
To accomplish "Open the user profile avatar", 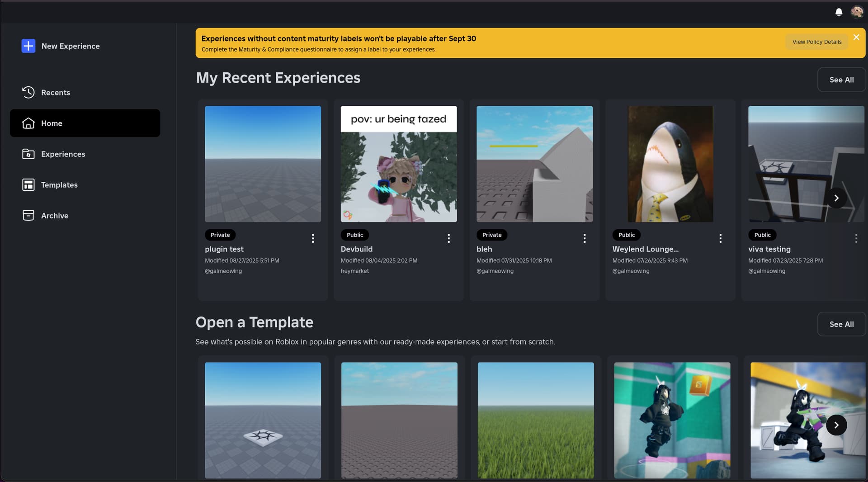I will click(x=857, y=12).
